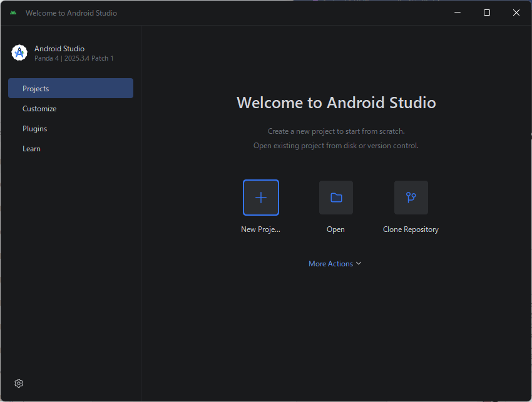Expand the More Actions dropdown

tap(335, 264)
